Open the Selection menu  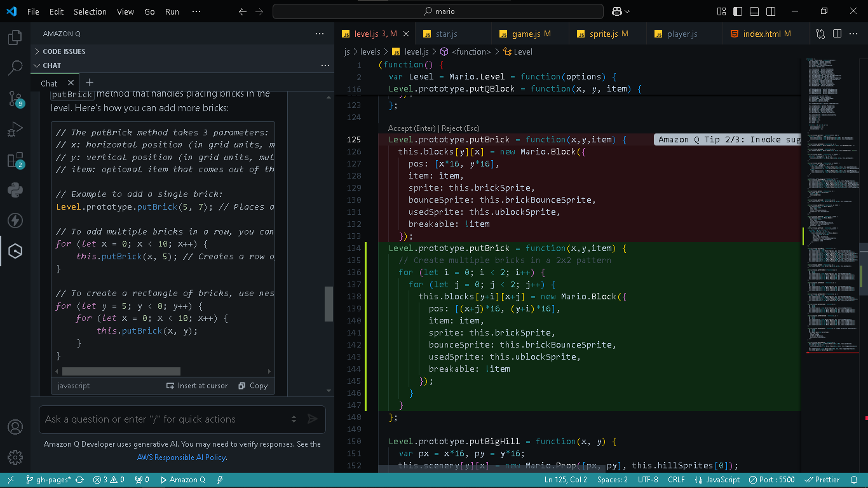(x=90, y=11)
